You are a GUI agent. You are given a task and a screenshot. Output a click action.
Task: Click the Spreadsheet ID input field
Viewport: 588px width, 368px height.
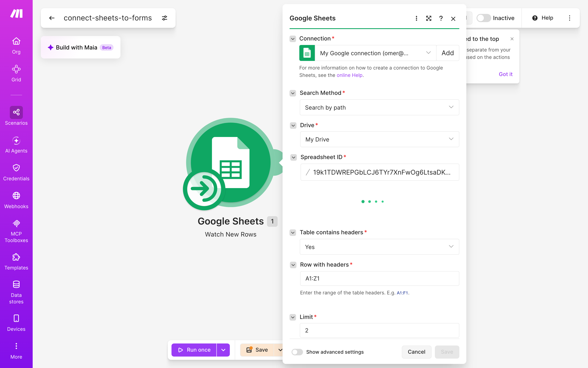380,172
